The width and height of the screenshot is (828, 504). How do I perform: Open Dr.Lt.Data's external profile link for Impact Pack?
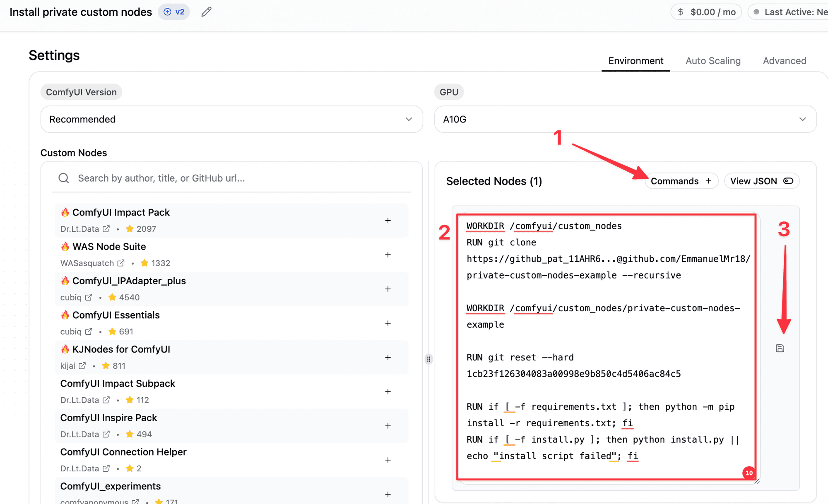pyautogui.click(x=106, y=228)
